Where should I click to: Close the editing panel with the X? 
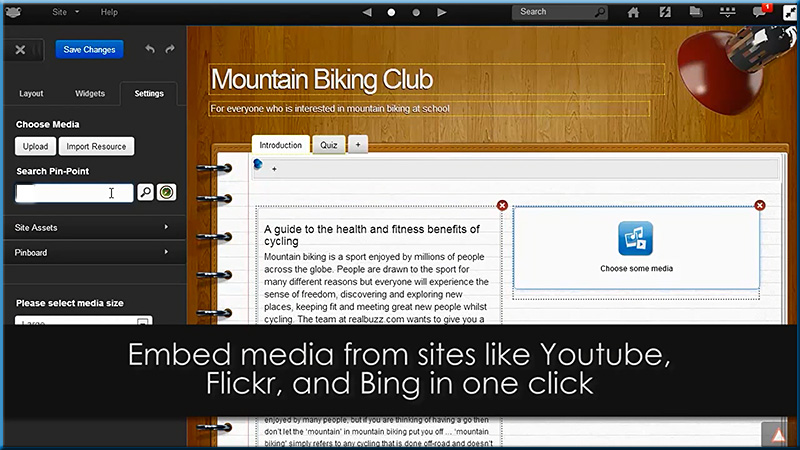coord(20,49)
